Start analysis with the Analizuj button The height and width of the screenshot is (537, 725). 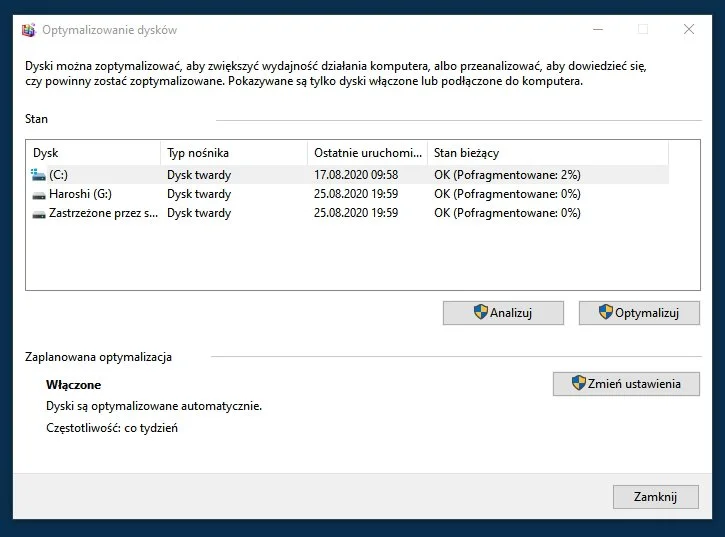503,313
